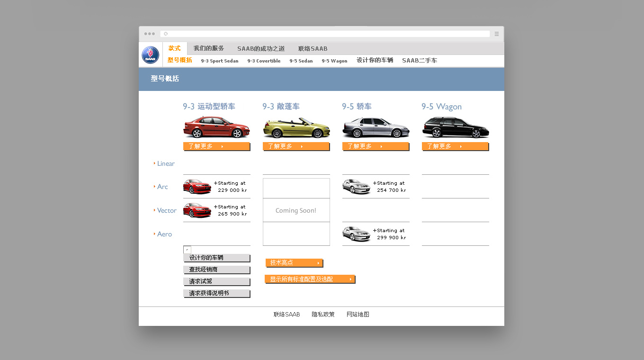Click the browser reload icon in address bar
Screen dimensions: 644x360
[166, 34]
